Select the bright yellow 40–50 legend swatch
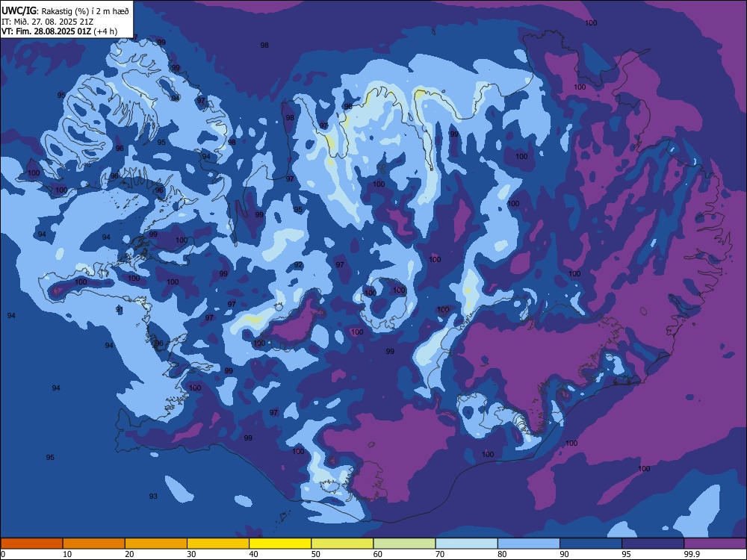Screen dimensions: 747x560 pos(280,544)
